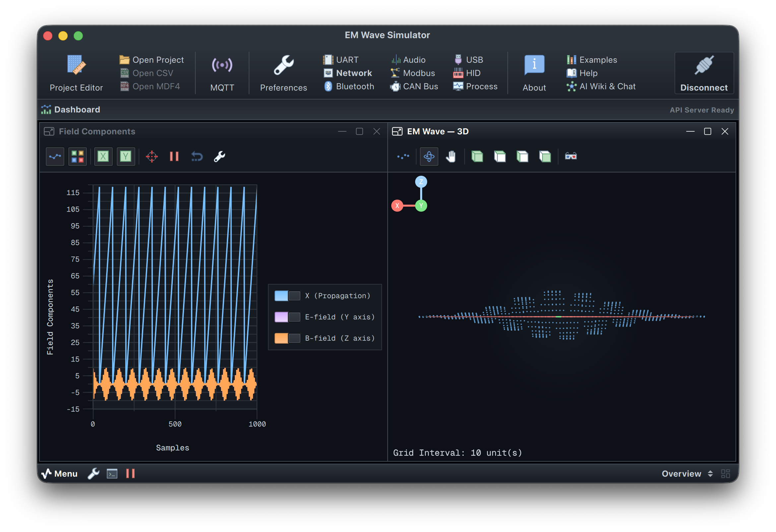Select the pan hand tool in 3D view
The width and height of the screenshot is (776, 532).
pyautogui.click(x=451, y=156)
